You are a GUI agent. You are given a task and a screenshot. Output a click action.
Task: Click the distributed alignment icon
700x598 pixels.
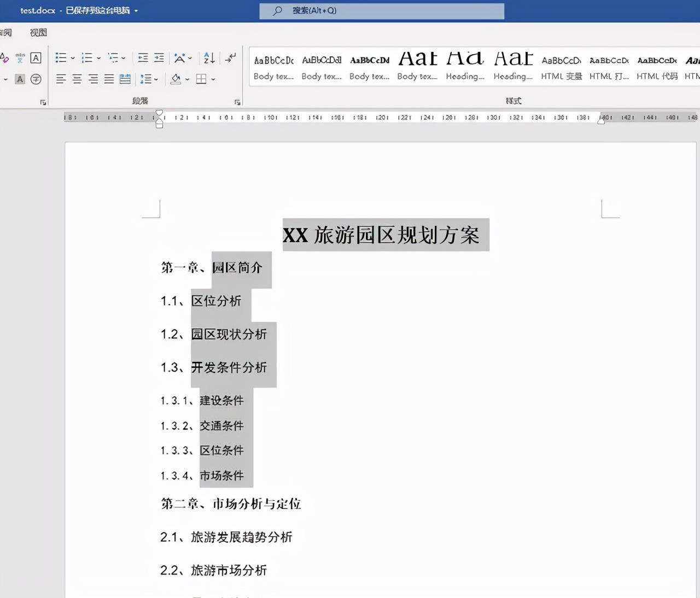[125, 79]
